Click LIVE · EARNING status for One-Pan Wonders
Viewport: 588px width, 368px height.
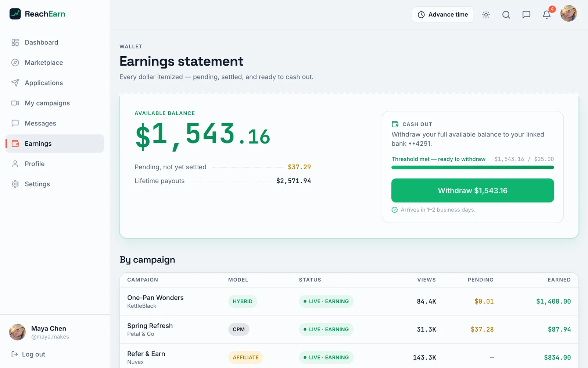click(326, 301)
